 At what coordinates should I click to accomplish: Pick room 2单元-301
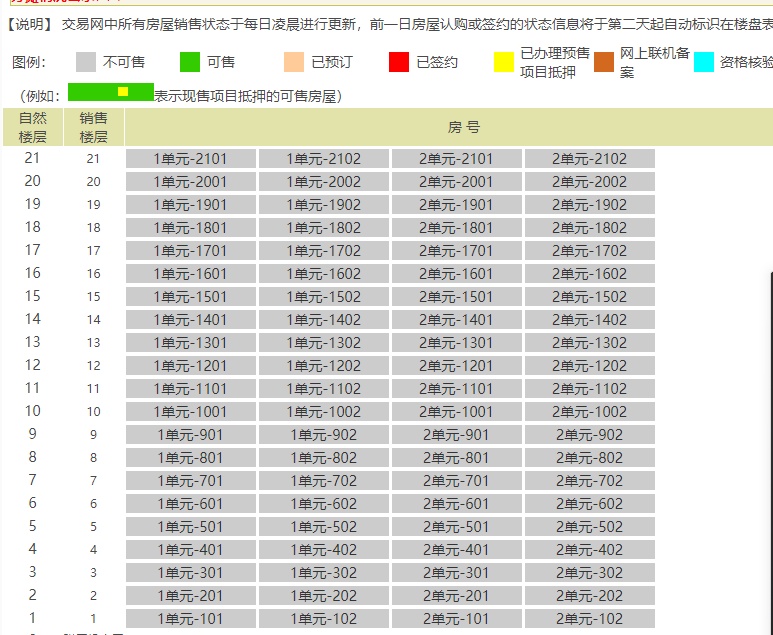click(457, 573)
